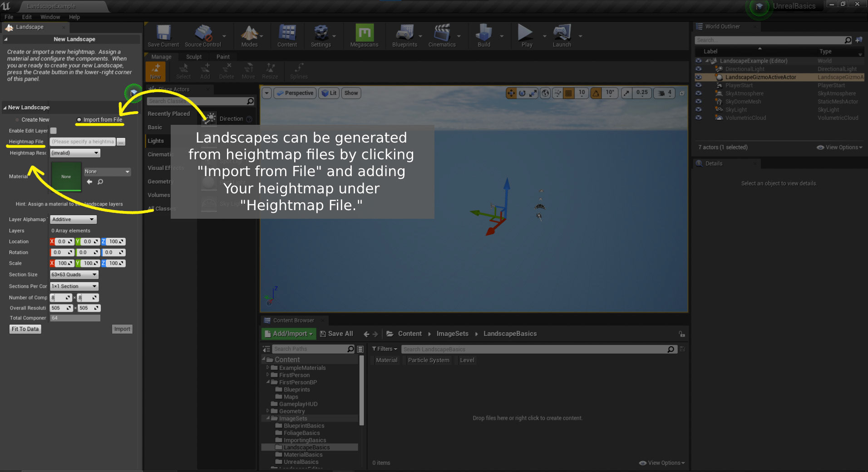This screenshot has width=868, height=472.
Task: Click the Material None thumbnail
Action: click(x=66, y=177)
